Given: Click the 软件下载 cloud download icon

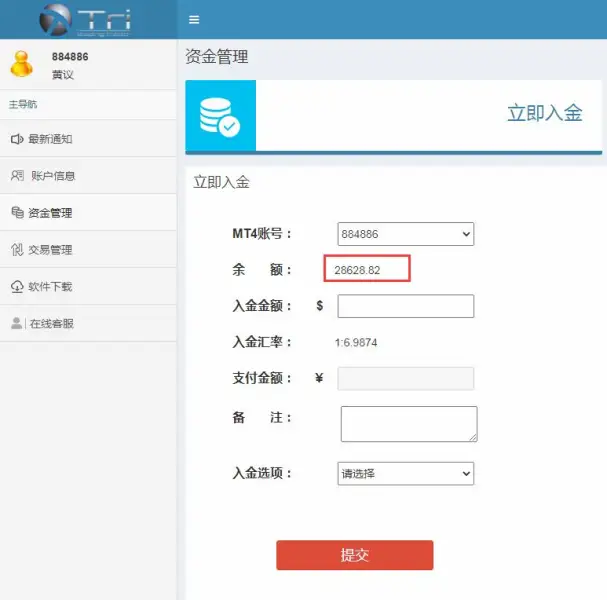Looking at the screenshot, I should click(x=17, y=287).
